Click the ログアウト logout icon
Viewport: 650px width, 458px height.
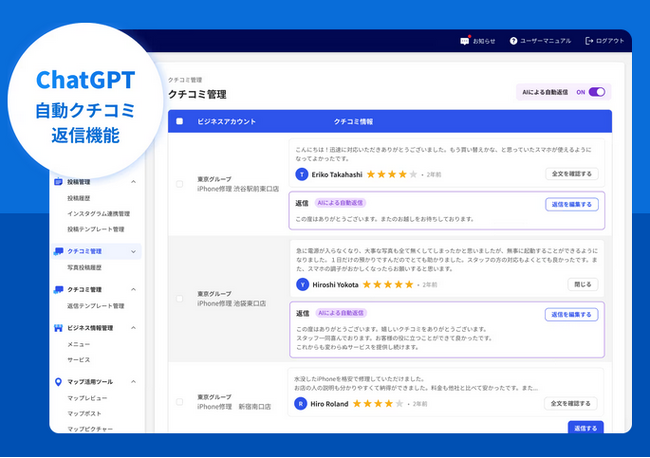click(x=589, y=41)
